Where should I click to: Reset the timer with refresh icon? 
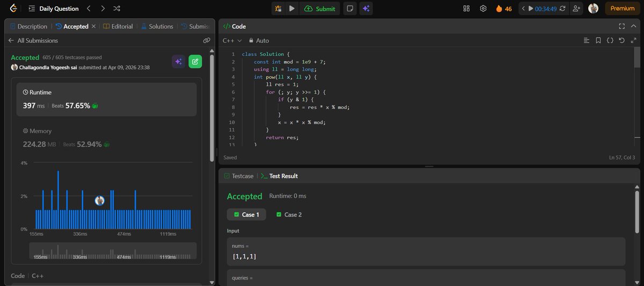click(562, 9)
